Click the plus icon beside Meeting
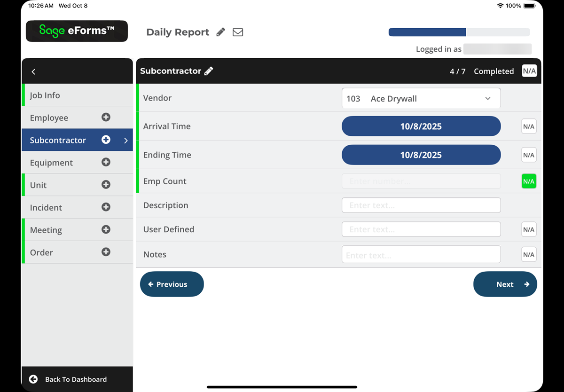 tap(106, 229)
